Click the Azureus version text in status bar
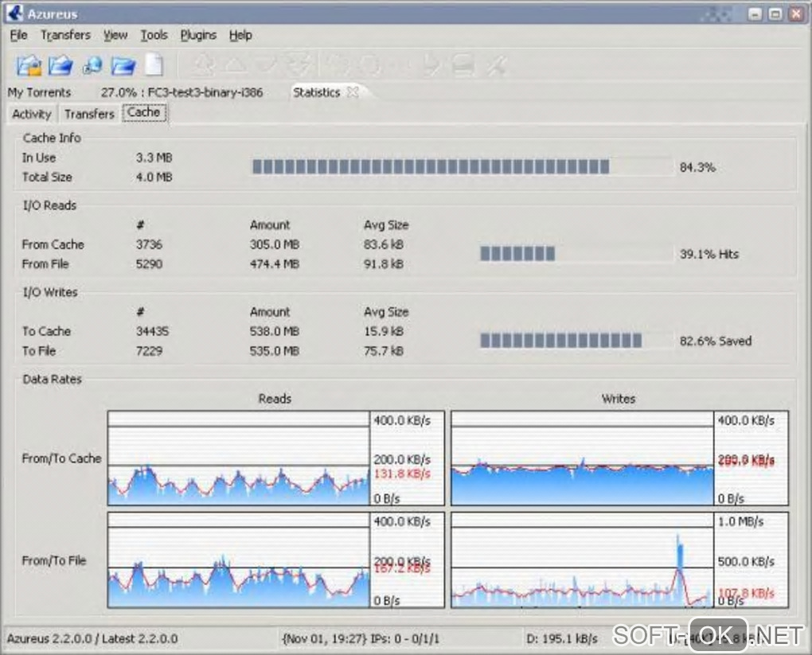The height and width of the screenshot is (655, 812). click(x=92, y=638)
